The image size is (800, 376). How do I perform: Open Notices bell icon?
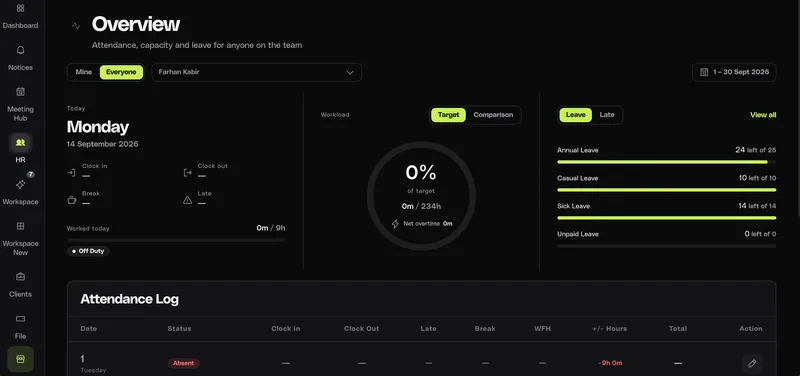pos(20,50)
